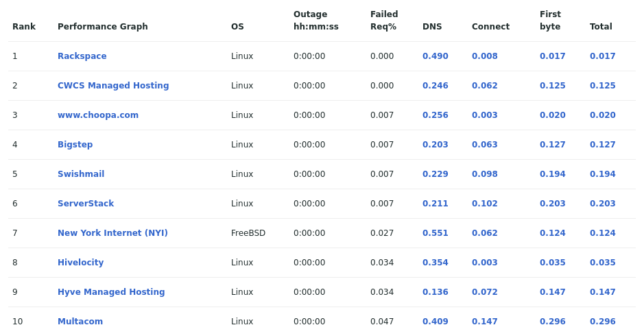
Task: Click the First byte column header
Action: 550,20
